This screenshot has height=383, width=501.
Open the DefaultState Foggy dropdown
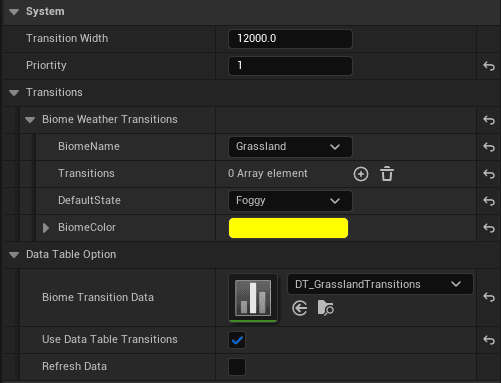[x=290, y=201]
